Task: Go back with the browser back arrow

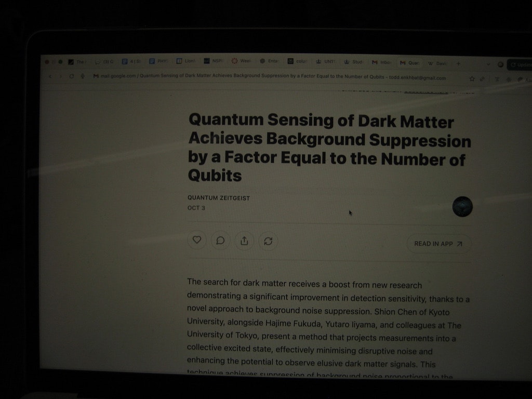Action: tap(50, 76)
